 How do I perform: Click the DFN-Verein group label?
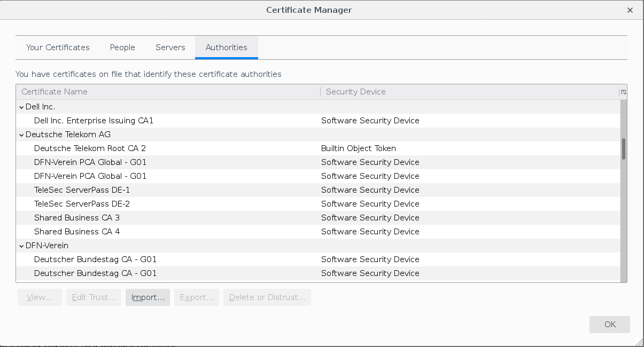coord(47,246)
